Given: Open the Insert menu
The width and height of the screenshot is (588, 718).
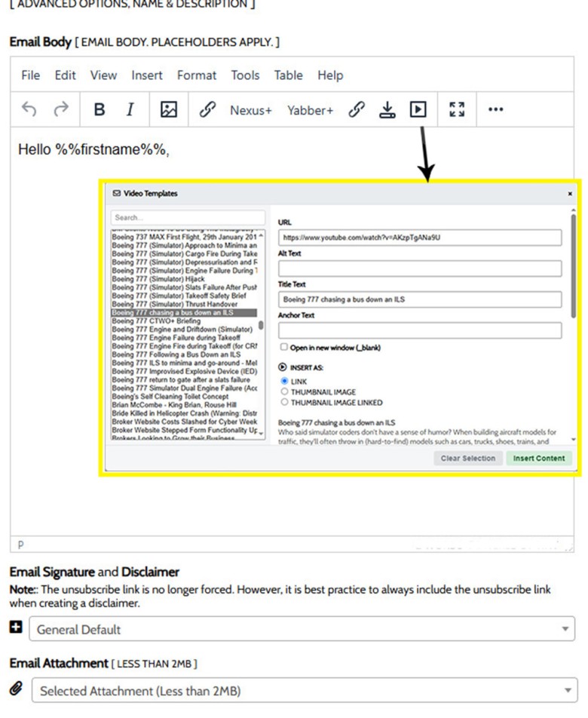Looking at the screenshot, I should pyautogui.click(x=147, y=75).
